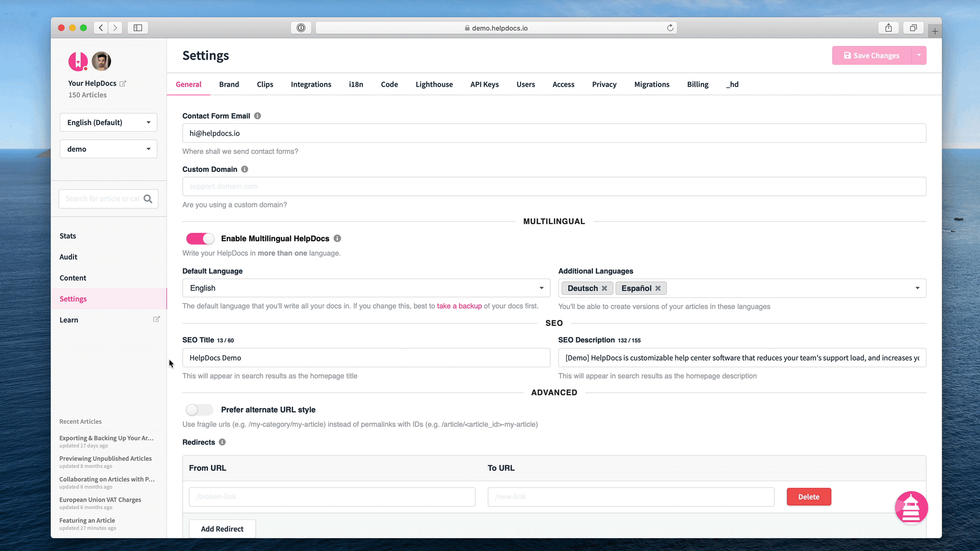980x551 pixels.
Task: Open the i18n tab
Action: (356, 85)
